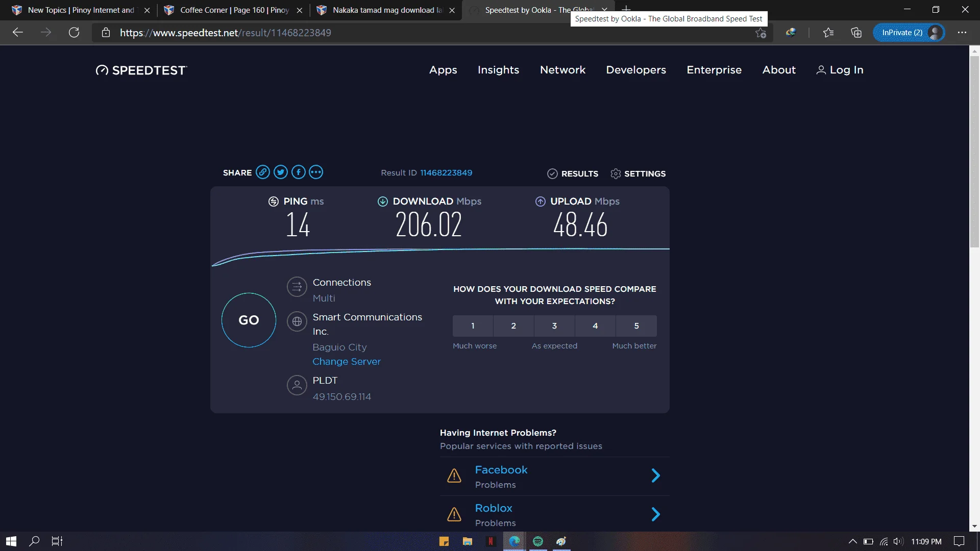The image size is (980, 551).
Task: Rate download speed as 4
Action: pos(595,326)
